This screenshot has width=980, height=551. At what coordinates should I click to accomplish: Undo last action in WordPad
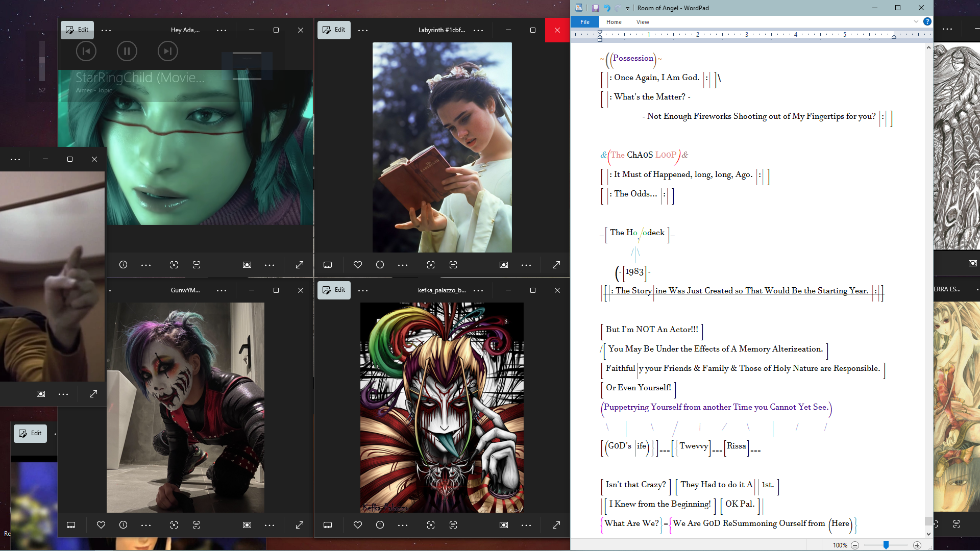607,8
